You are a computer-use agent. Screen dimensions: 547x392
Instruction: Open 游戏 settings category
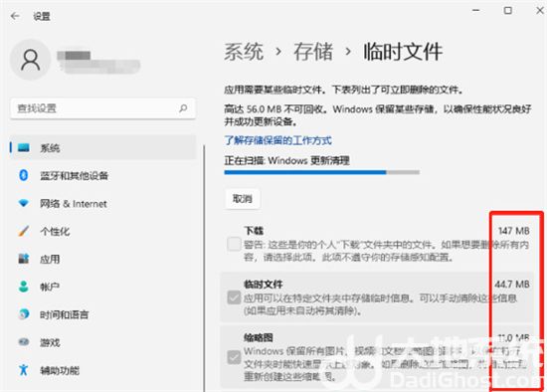(x=102, y=342)
